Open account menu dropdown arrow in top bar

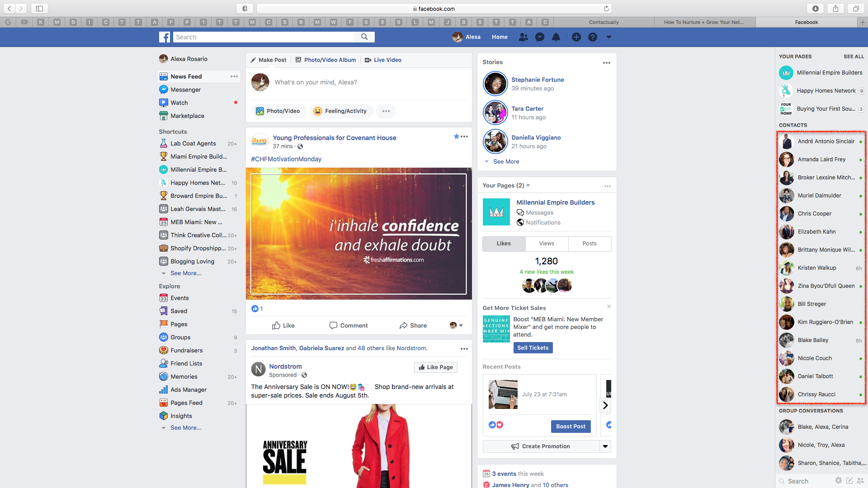(609, 37)
